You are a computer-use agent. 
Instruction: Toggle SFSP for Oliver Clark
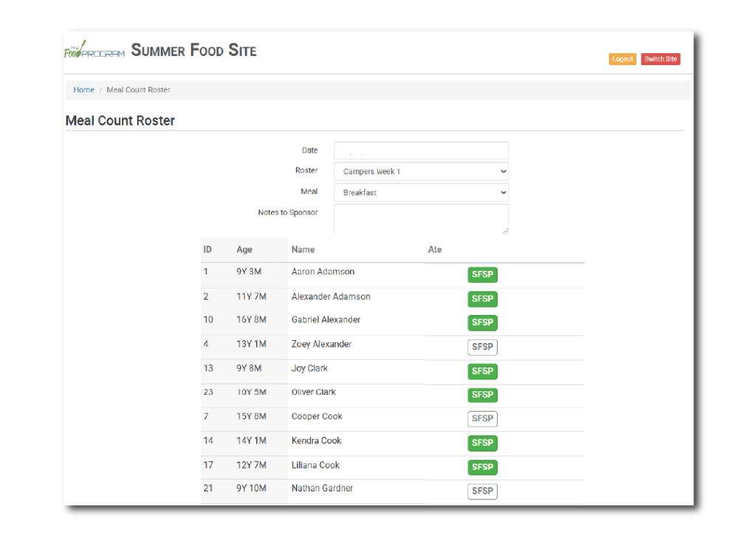click(x=482, y=395)
